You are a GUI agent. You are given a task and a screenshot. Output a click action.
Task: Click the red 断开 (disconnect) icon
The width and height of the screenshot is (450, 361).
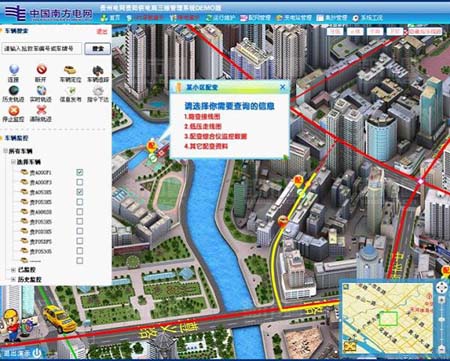coord(41,69)
